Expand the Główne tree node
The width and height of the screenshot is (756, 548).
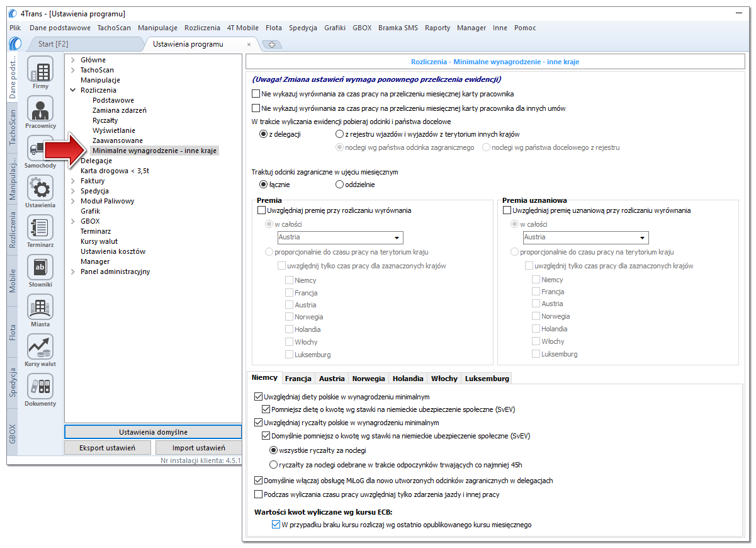pyautogui.click(x=73, y=60)
